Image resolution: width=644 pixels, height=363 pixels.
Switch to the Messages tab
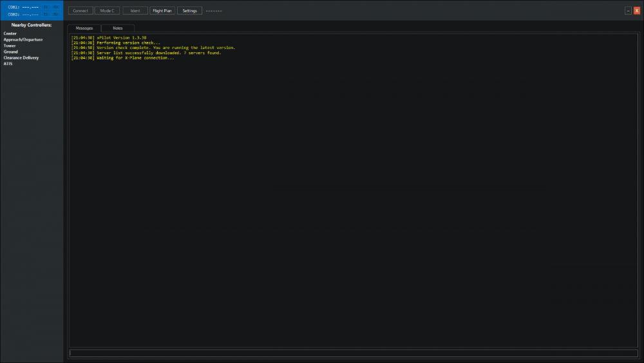click(x=84, y=28)
